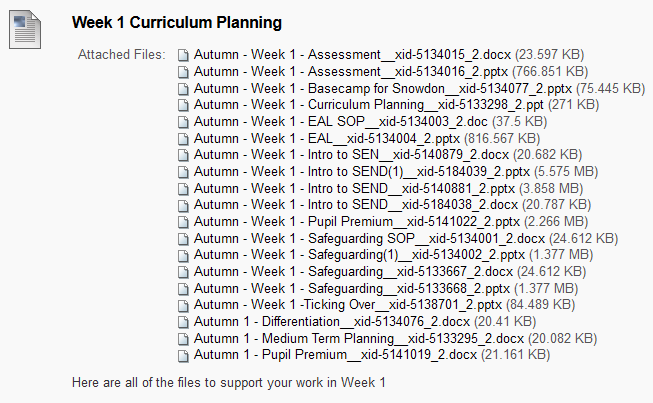Click file icon beside Pupil Premium pptx (2.266 MB)
Screen dimensions: 653x403
pyautogui.click(x=183, y=222)
